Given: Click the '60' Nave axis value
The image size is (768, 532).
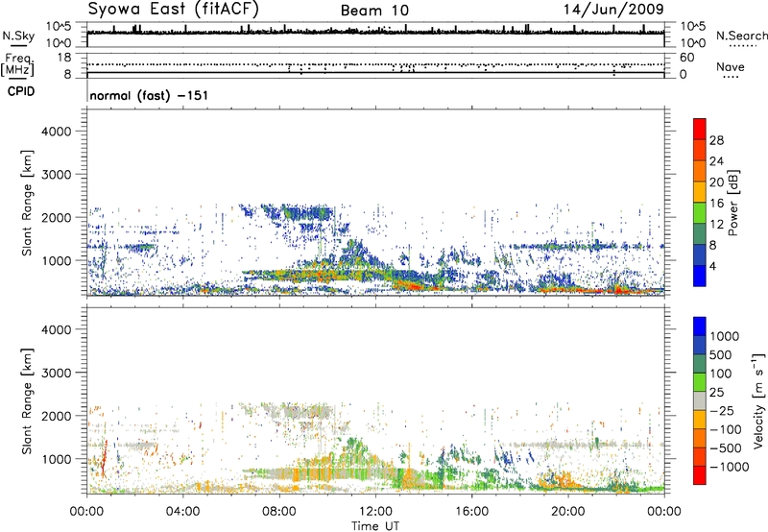Looking at the screenshot, I should pyautogui.click(x=686, y=58).
